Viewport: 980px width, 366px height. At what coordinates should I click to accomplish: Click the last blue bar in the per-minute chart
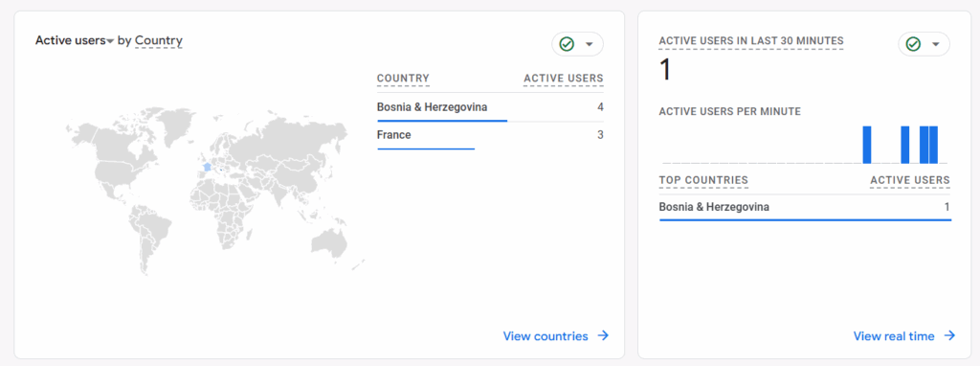[x=934, y=145]
